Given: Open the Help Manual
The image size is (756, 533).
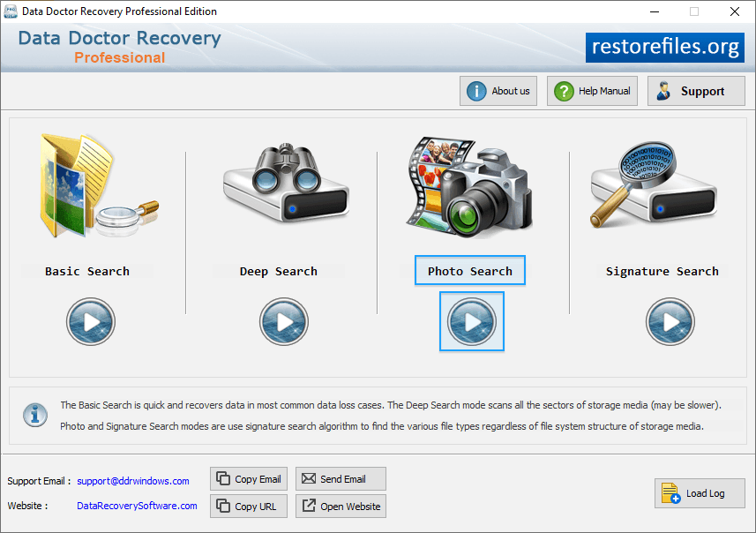Looking at the screenshot, I should 592,91.
